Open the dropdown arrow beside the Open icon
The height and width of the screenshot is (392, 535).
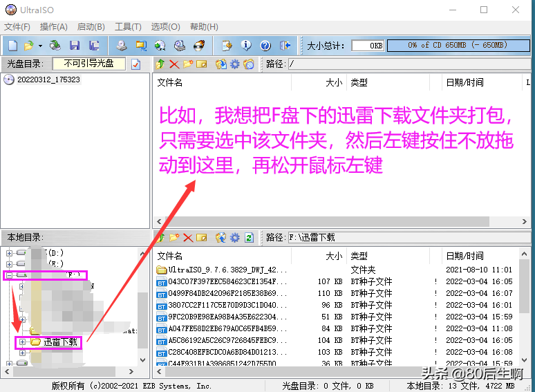tap(40, 46)
